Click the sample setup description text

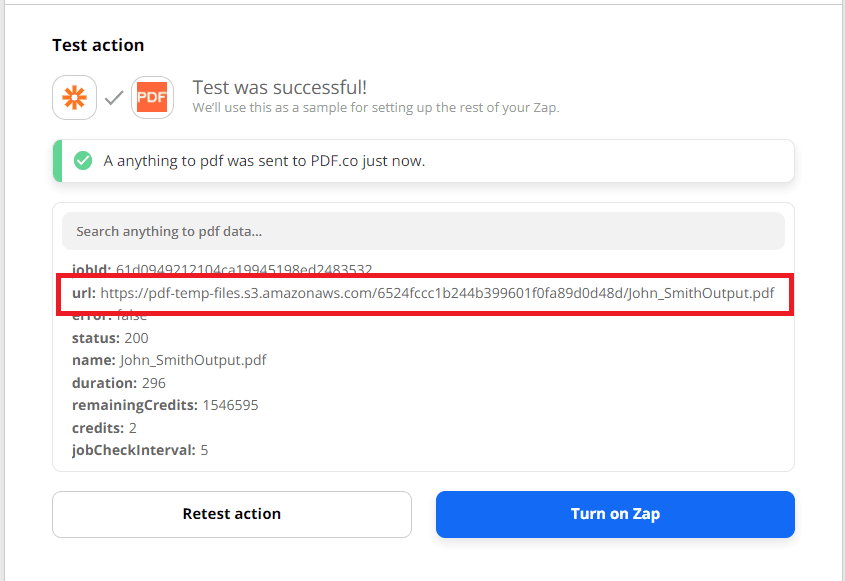click(x=375, y=108)
